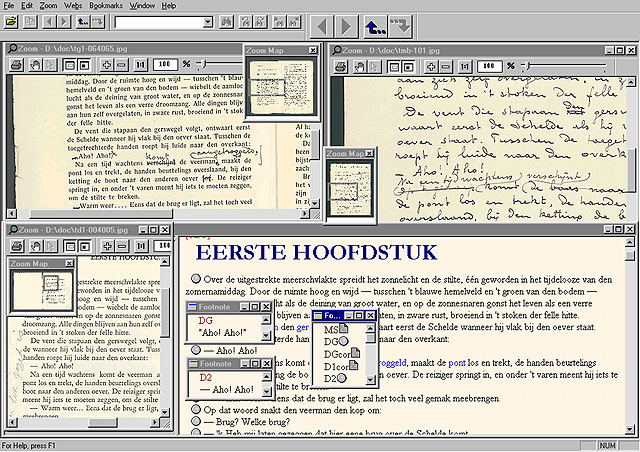Open the Zoom menu

[48, 6]
